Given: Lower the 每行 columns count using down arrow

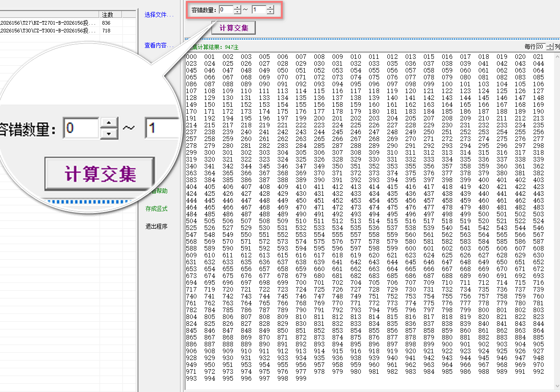Looking at the screenshot, I should tap(550, 48).
